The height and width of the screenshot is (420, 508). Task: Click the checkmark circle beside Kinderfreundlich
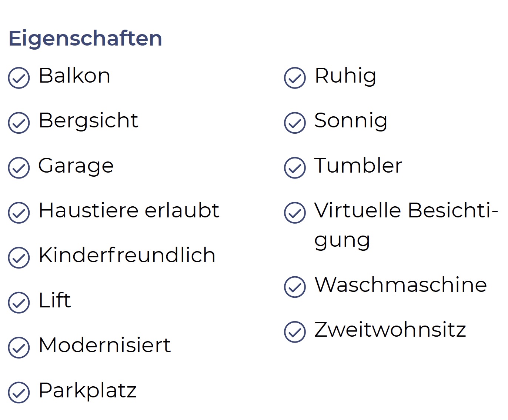(x=19, y=258)
